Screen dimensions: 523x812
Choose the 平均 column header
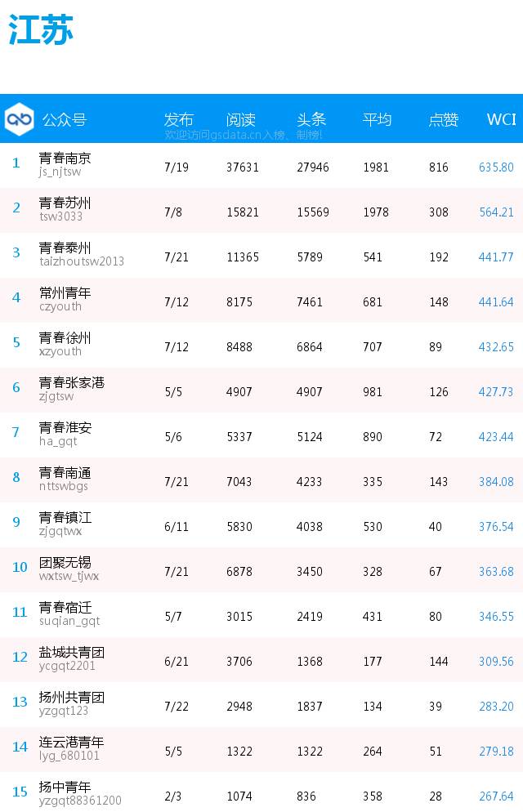[x=377, y=119]
